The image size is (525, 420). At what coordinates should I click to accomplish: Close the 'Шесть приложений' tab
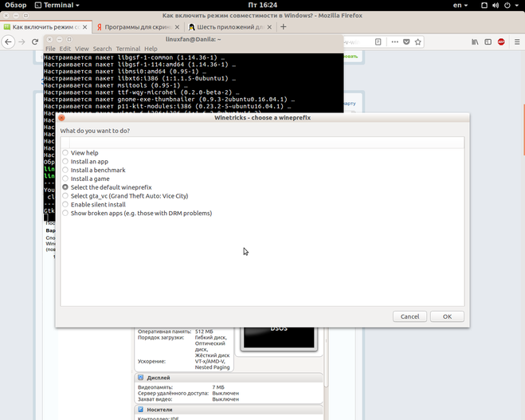269,27
